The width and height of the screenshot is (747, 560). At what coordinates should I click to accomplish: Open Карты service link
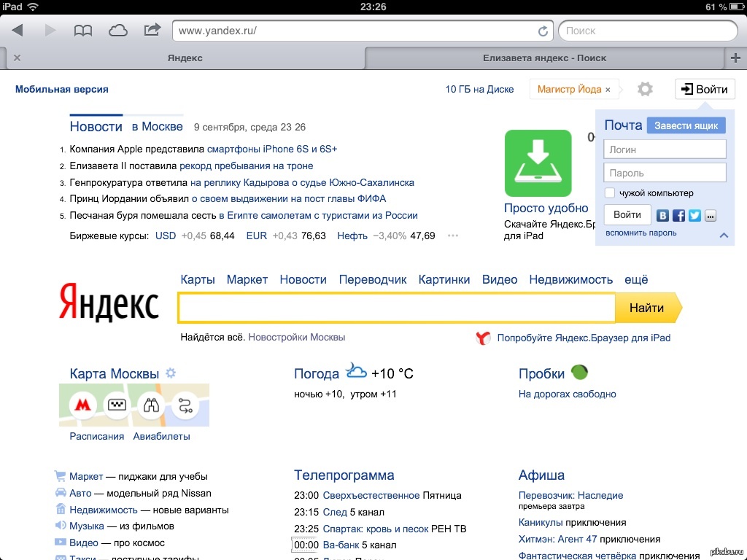click(198, 279)
